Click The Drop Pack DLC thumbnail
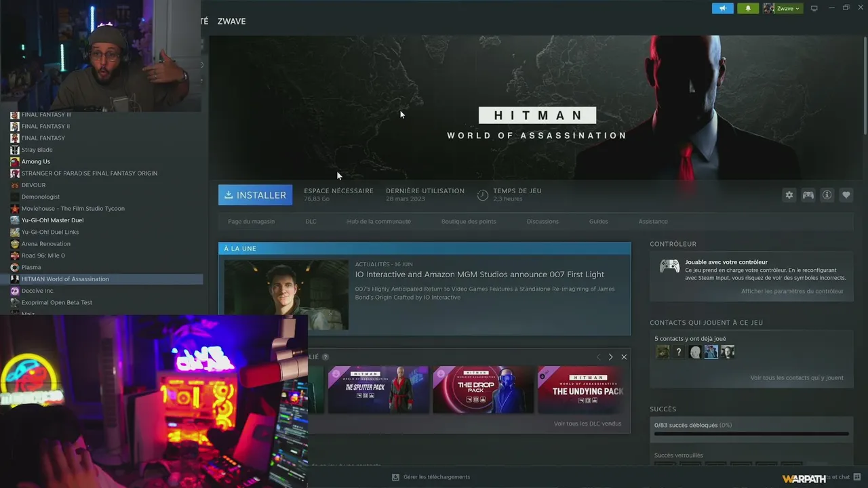 tap(484, 390)
